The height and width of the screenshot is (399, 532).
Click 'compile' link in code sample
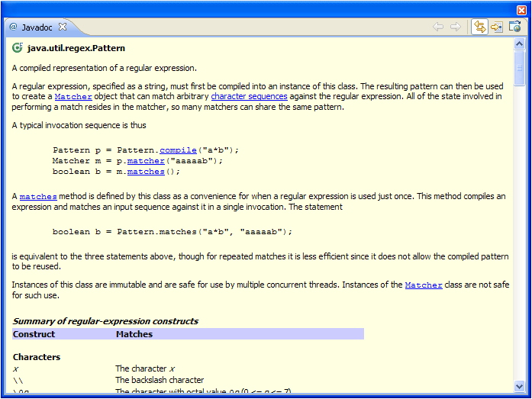[179, 150]
